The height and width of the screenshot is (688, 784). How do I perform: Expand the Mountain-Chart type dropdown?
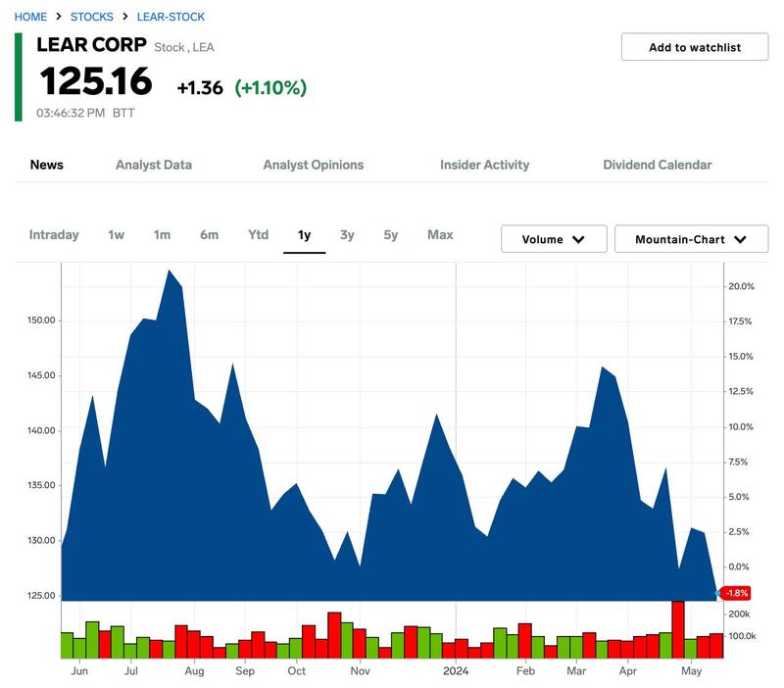692,239
